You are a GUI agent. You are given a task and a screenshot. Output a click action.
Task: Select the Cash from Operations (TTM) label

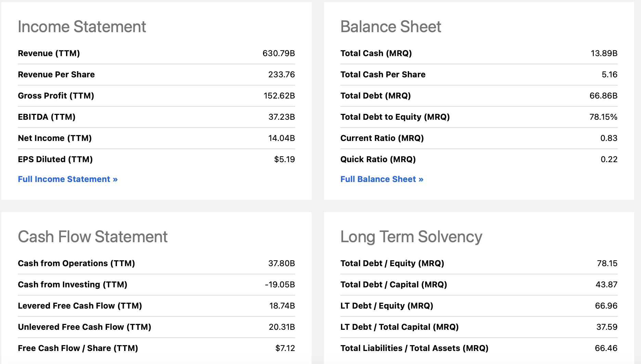(x=76, y=263)
